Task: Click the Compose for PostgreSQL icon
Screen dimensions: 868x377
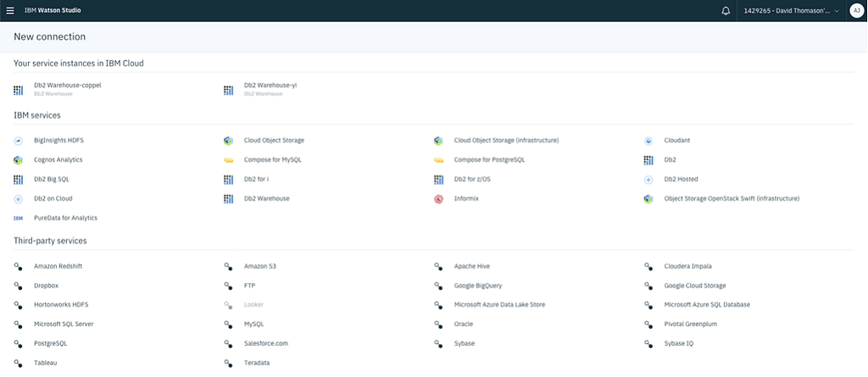Action: click(438, 160)
